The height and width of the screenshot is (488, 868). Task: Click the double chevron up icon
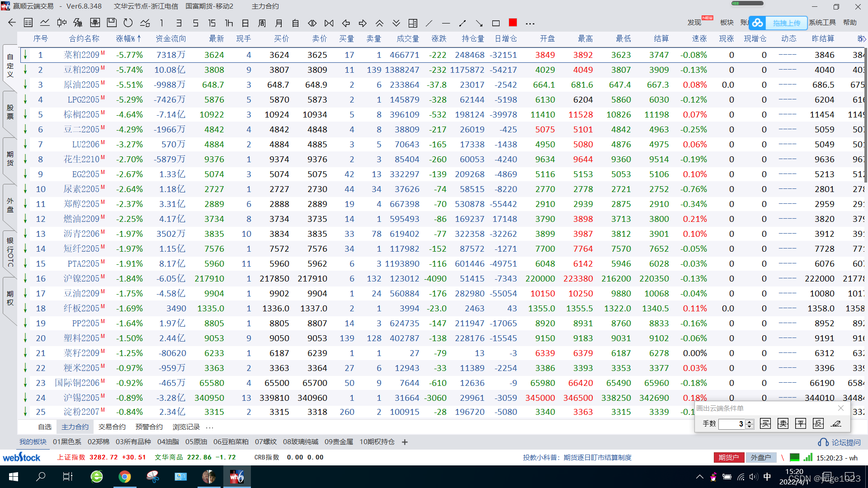coord(379,23)
